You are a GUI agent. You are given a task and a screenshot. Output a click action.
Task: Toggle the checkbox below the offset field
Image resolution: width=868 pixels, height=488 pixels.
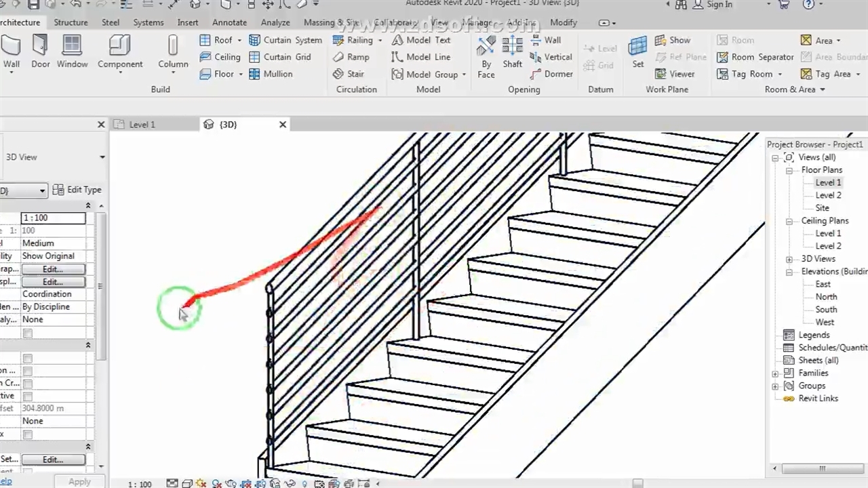[27, 434]
